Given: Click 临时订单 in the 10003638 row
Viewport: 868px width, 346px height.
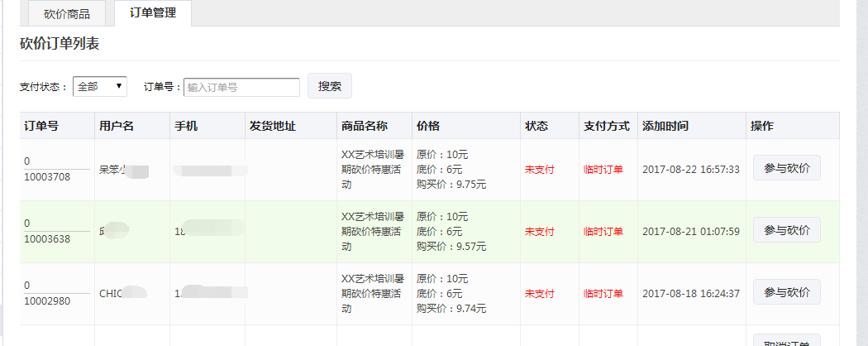Looking at the screenshot, I should [x=603, y=232].
